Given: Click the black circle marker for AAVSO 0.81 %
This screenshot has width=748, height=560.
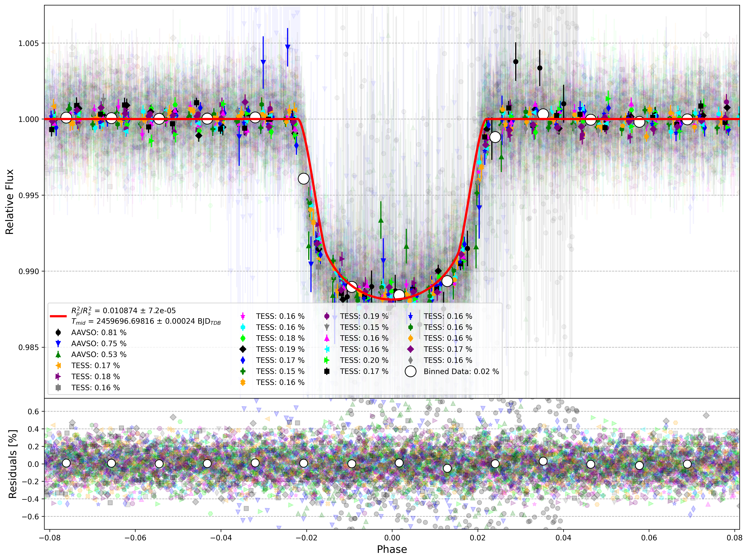Looking at the screenshot, I should [x=58, y=333].
